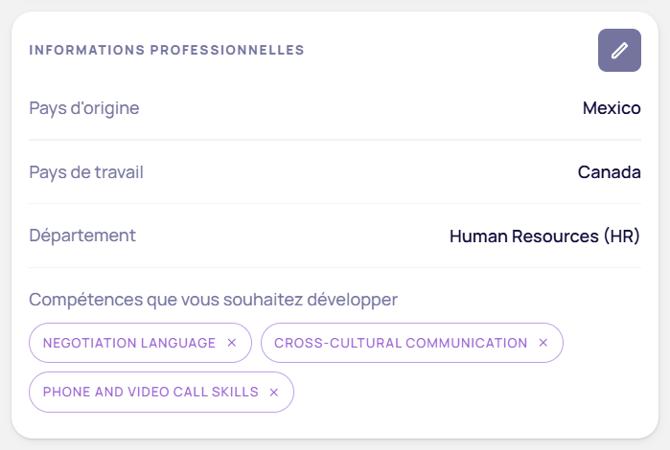Click the Pays d'origine label
This screenshot has width=670, height=450.
click(84, 108)
